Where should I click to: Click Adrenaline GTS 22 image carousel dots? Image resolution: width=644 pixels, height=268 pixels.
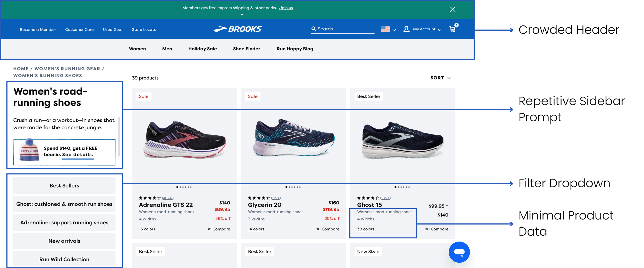[184, 187]
